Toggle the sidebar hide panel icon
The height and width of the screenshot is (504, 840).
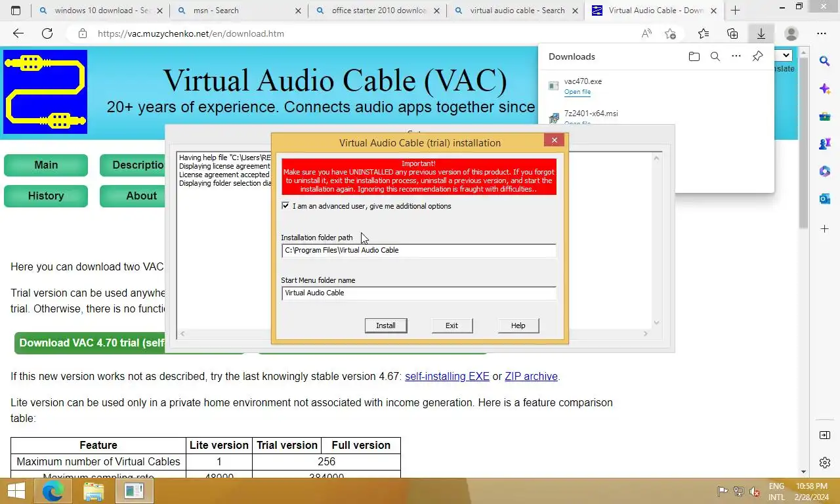tap(825, 435)
